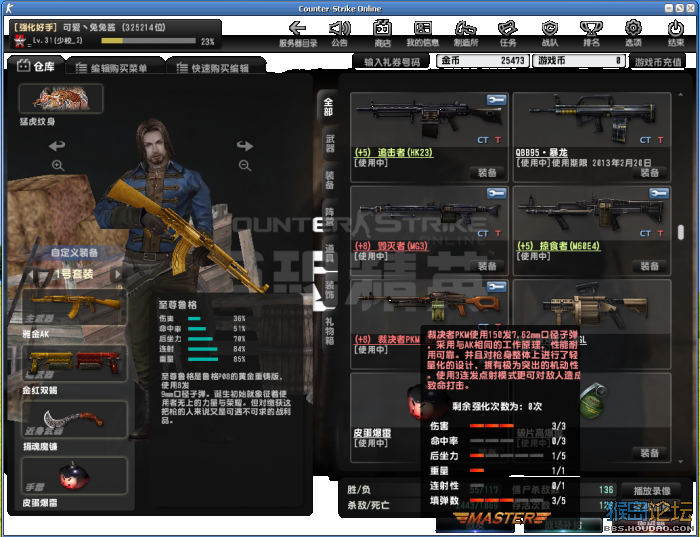700x537 pixels.
Task: Click the 自定义装备 label
Action: point(74,252)
